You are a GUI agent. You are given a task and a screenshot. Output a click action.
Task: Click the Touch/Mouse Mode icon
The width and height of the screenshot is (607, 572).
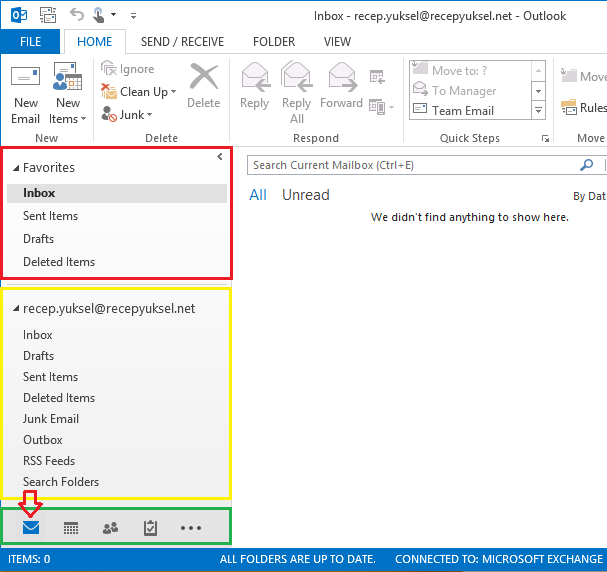pyautogui.click(x=99, y=15)
